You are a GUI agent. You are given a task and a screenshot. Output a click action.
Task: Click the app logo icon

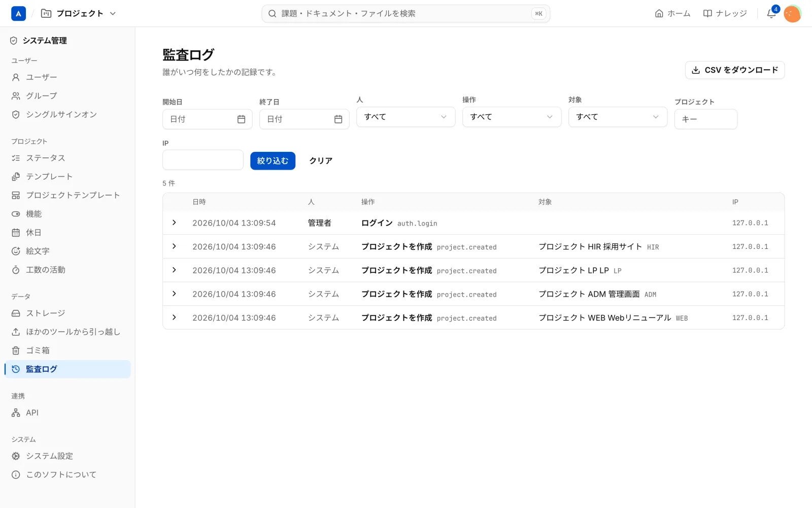coord(18,14)
